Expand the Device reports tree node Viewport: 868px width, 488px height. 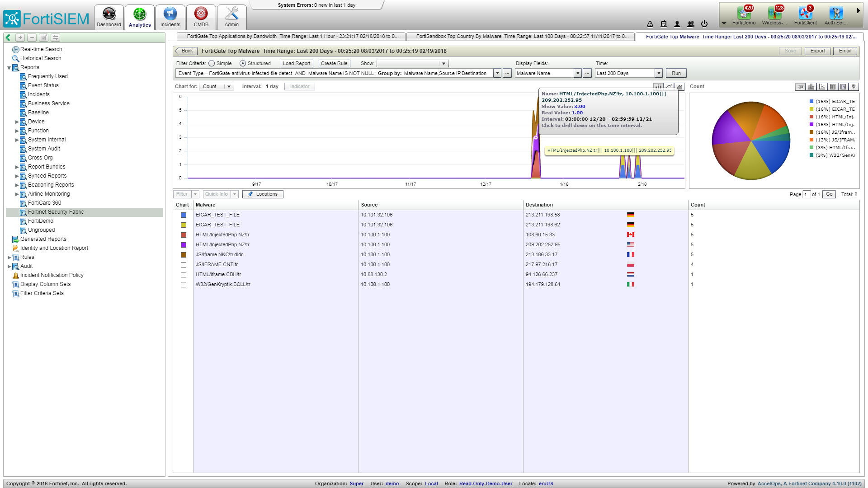17,122
